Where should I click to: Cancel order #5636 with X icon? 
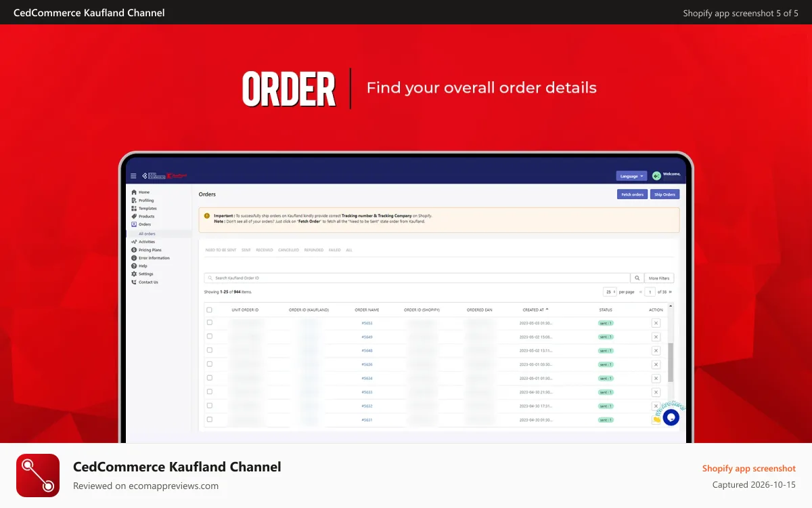pos(656,364)
